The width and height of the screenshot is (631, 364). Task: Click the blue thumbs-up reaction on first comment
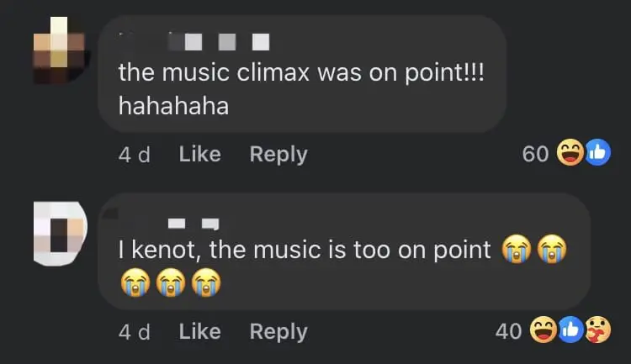[x=597, y=153]
